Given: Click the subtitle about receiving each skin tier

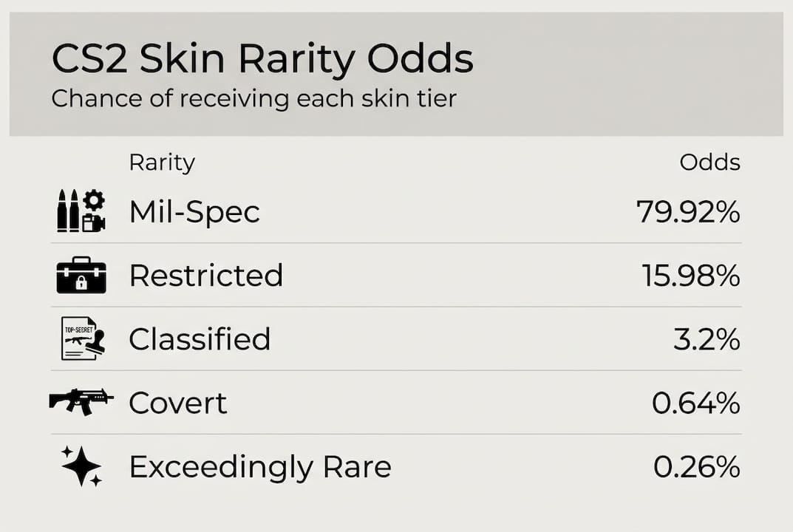Looking at the screenshot, I should point(253,98).
